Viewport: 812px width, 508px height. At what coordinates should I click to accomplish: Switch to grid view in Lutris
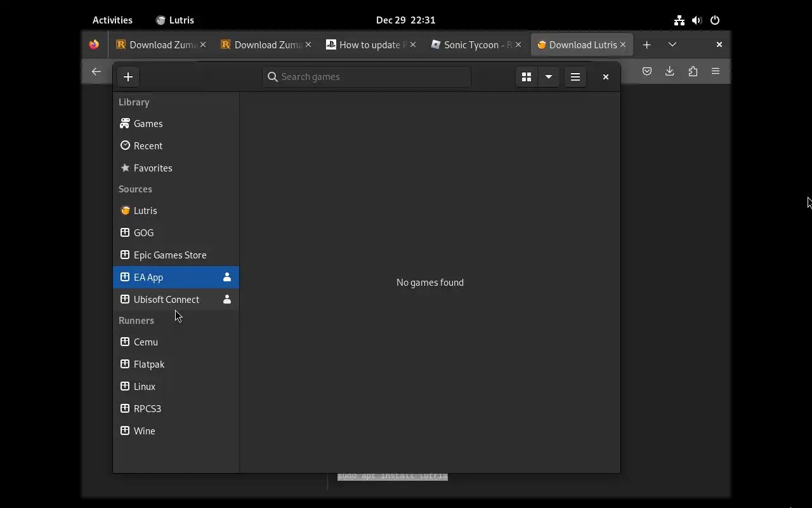click(x=527, y=77)
